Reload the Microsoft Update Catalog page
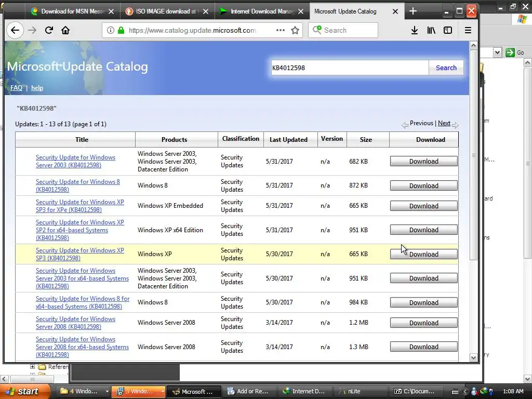 pos(49,30)
